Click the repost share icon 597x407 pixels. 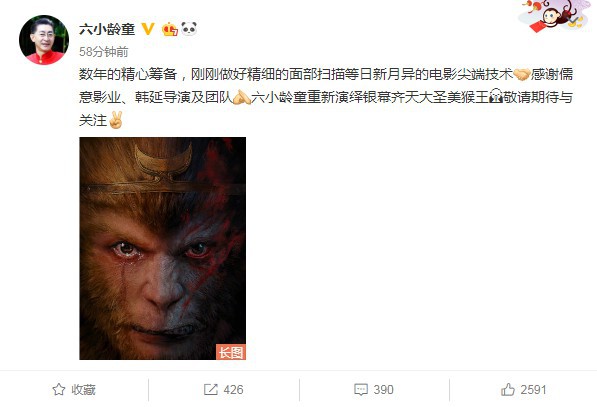pyautogui.click(x=211, y=389)
